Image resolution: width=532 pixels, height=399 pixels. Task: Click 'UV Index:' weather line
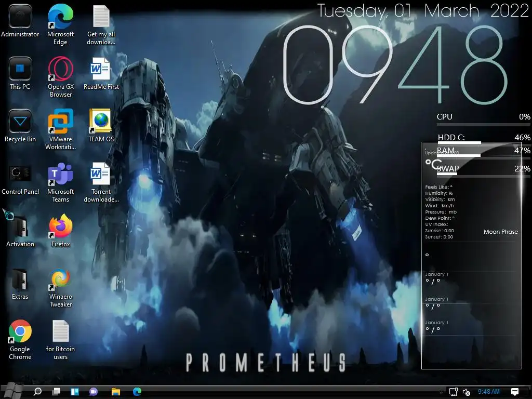click(x=436, y=224)
